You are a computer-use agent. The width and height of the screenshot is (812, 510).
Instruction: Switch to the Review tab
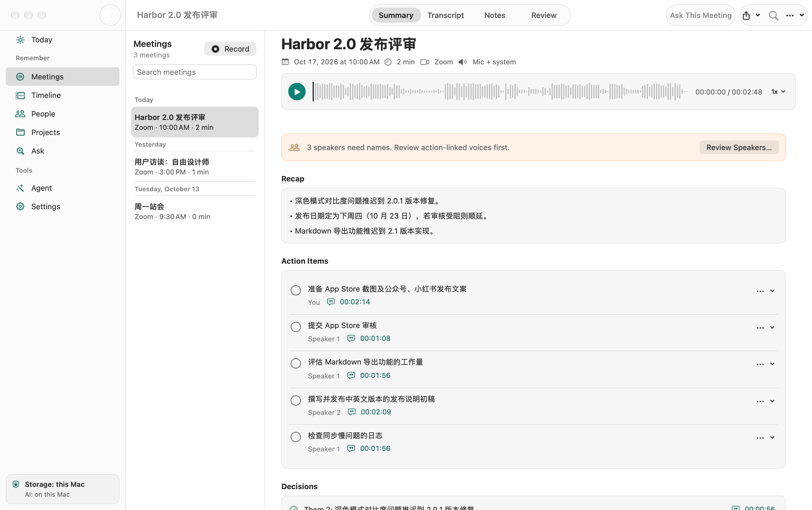tap(543, 15)
